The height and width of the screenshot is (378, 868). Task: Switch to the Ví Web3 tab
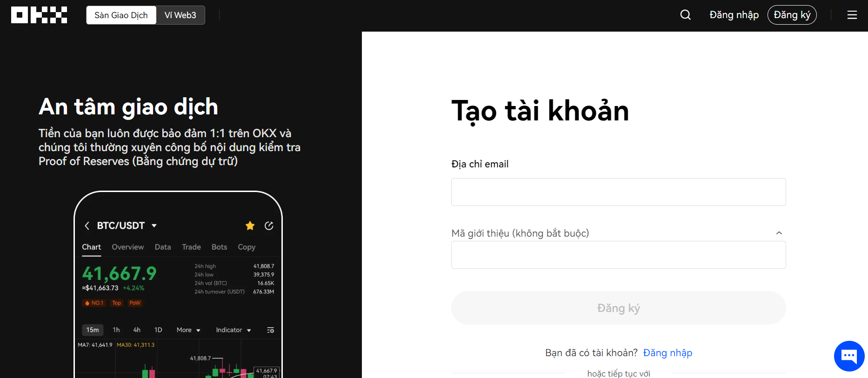tap(180, 15)
